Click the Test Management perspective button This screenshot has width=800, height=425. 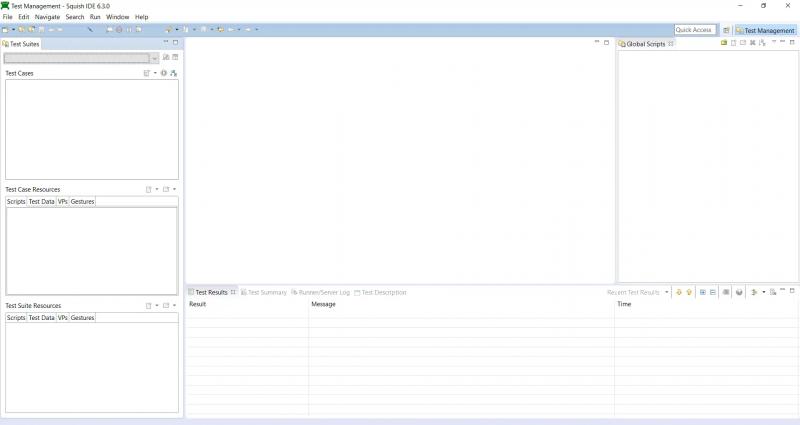765,30
